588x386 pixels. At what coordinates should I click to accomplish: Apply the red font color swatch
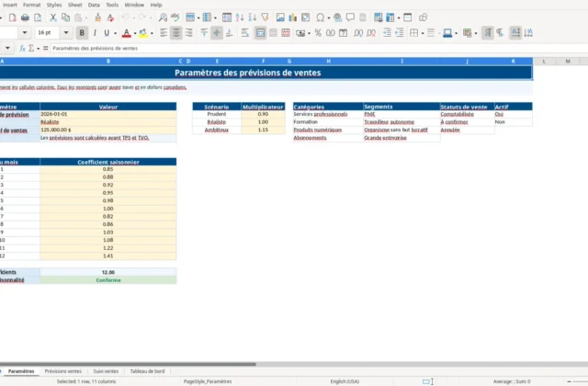coord(127,33)
